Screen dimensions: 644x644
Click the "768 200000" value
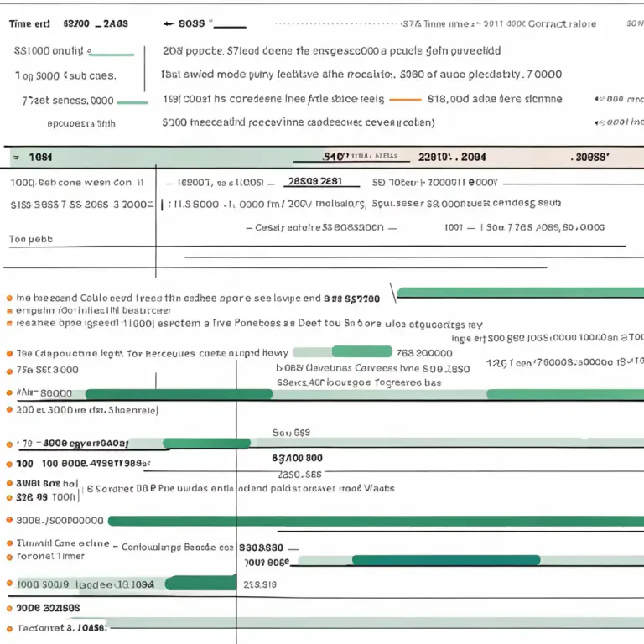point(424,353)
